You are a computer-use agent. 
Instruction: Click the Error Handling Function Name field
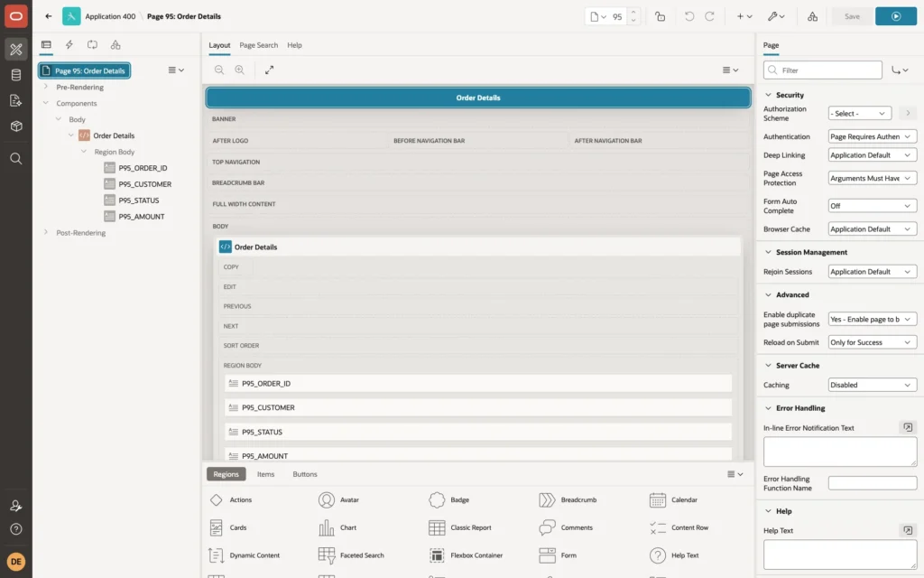873,483
